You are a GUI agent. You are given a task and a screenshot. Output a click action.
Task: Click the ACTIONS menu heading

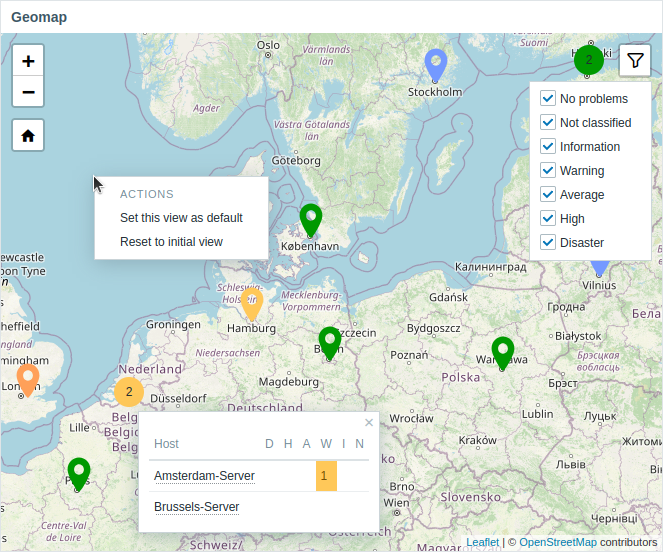147,194
